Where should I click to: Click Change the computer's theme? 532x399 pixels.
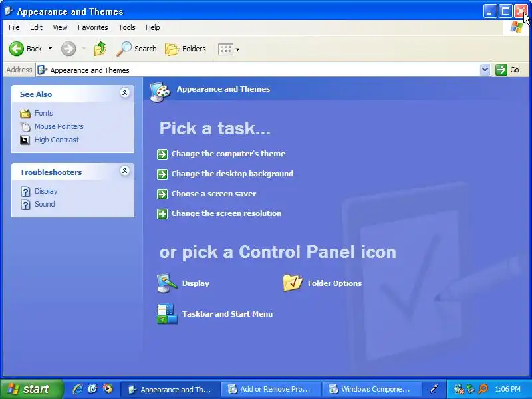click(228, 154)
